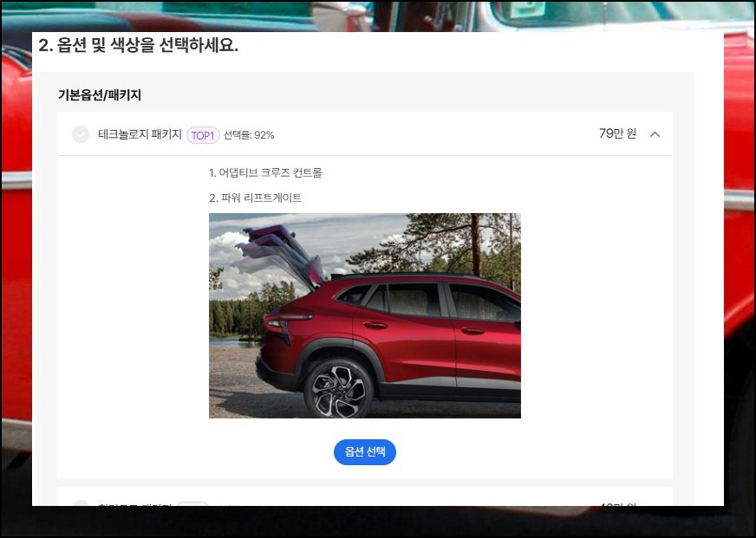The width and height of the screenshot is (756, 538).
Task: Click the 테크놀로지 패키지 label
Action: 140,134
